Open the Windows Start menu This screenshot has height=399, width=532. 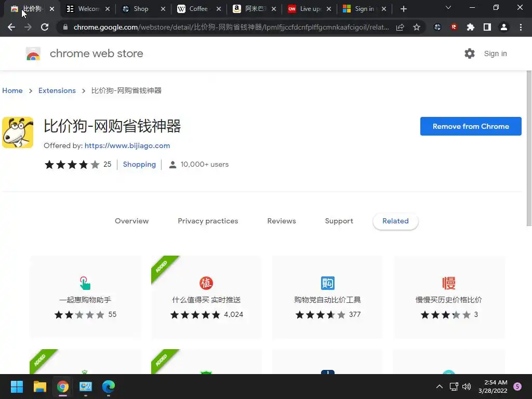click(x=17, y=387)
